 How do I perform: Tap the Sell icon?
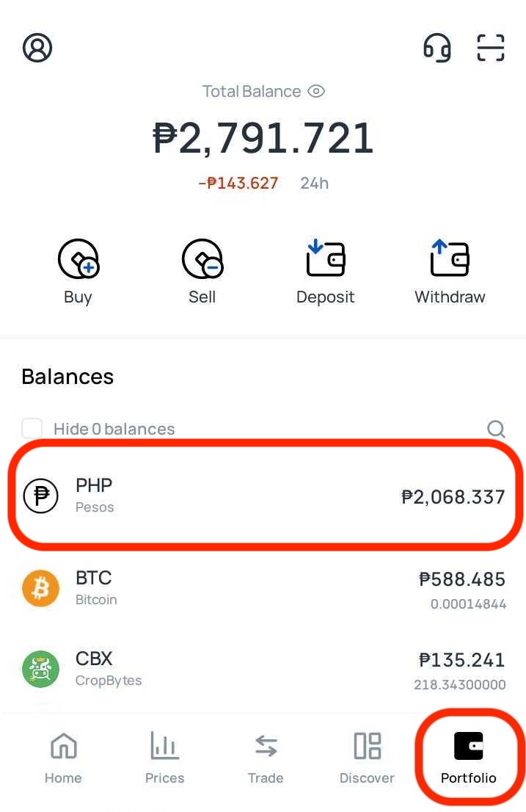[202, 258]
